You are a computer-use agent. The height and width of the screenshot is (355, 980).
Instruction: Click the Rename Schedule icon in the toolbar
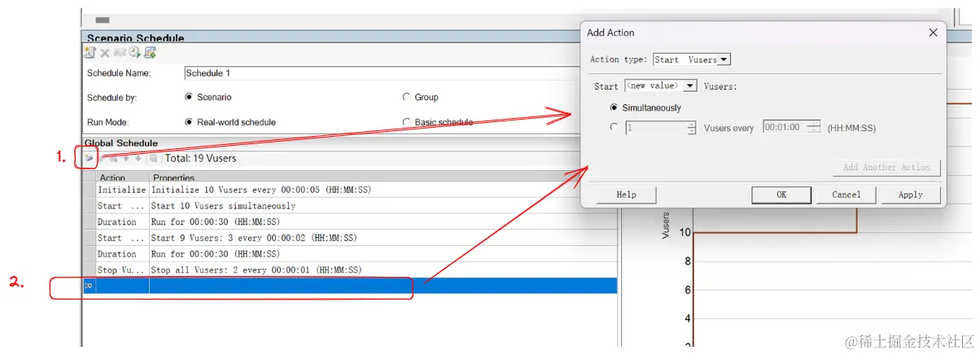120,53
